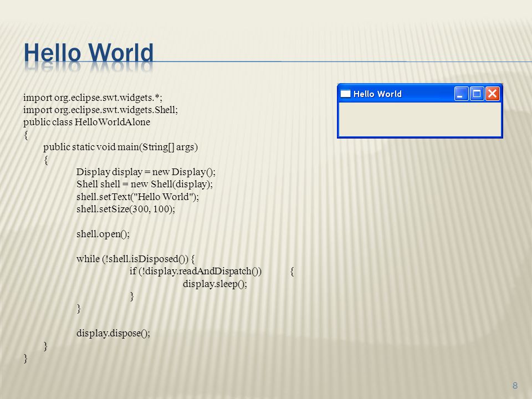The height and width of the screenshot is (399, 532).
Task: Click the Hello World window title text
Action: click(x=377, y=94)
